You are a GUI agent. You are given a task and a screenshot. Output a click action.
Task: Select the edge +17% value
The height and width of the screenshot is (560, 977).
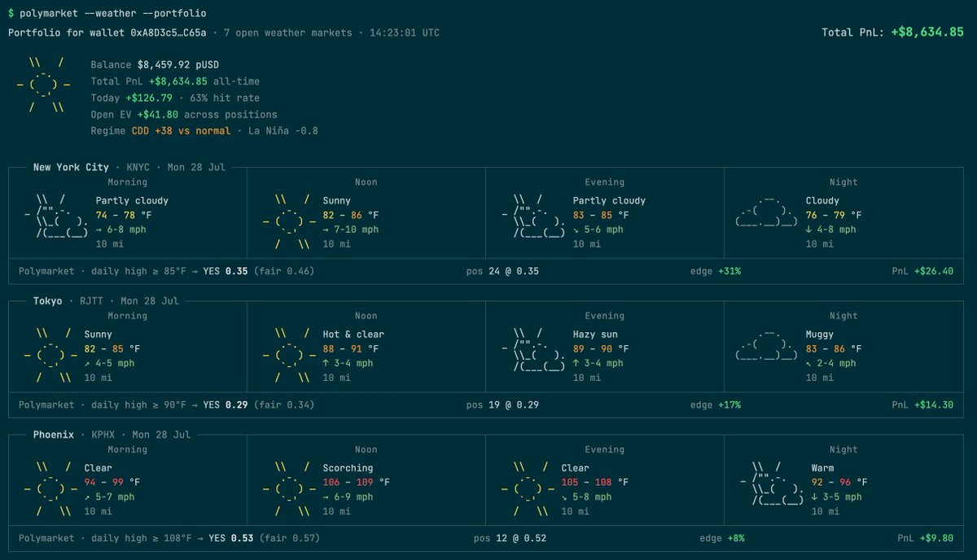click(729, 405)
